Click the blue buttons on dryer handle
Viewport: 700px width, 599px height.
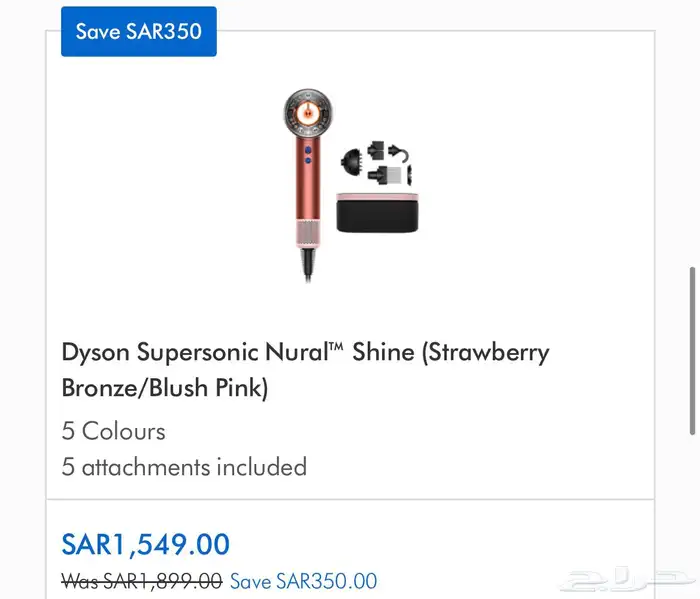307,152
